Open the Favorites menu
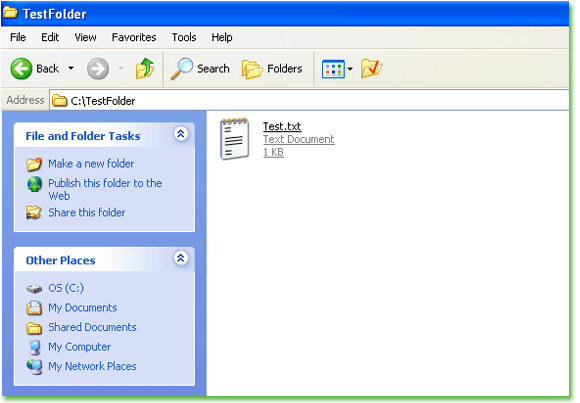This screenshot has width=580, height=403. coord(134,37)
